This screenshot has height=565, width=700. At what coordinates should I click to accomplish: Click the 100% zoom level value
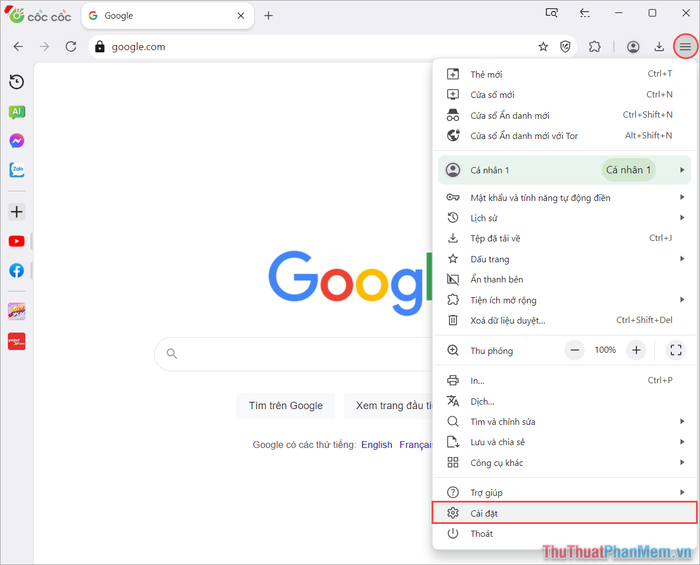(605, 350)
